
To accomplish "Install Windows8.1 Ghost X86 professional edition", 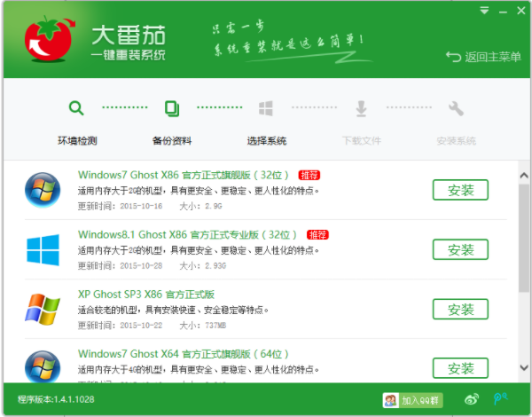I will (x=459, y=250).
